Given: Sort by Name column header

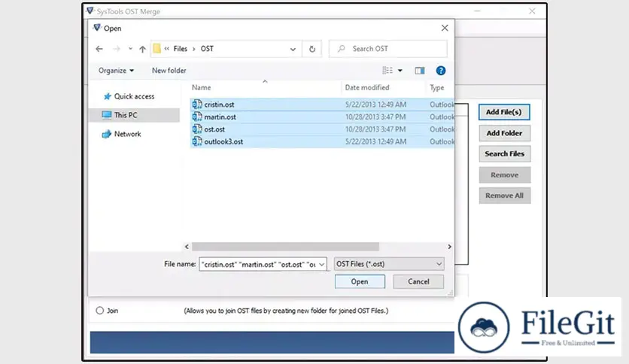Looking at the screenshot, I should 201,87.
